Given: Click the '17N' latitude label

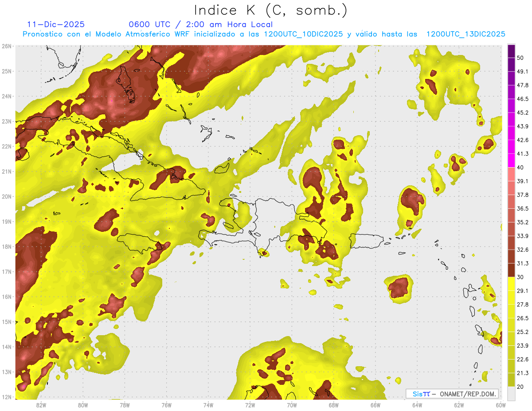Looking at the screenshot, I should (7, 272).
